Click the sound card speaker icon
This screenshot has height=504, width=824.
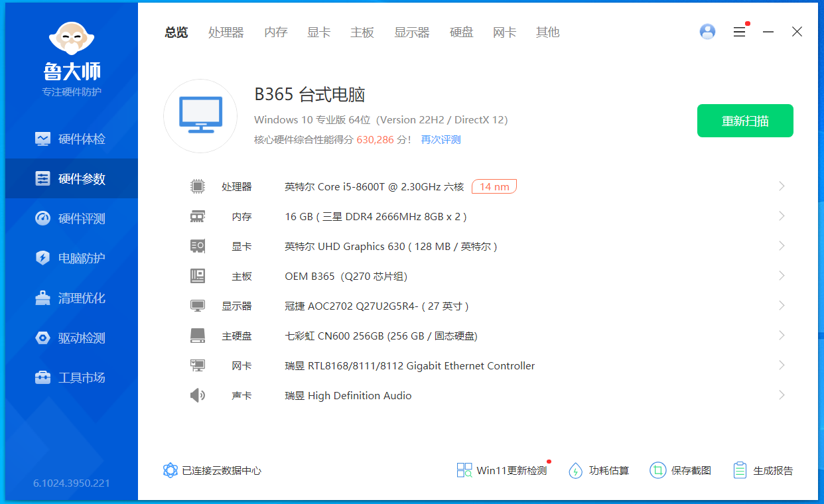(198, 395)
